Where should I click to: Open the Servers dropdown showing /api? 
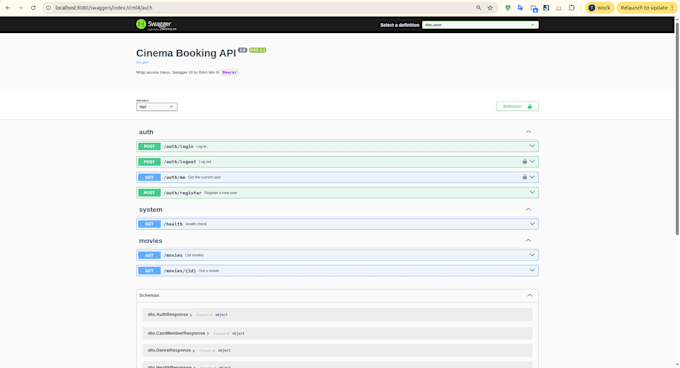157,107
